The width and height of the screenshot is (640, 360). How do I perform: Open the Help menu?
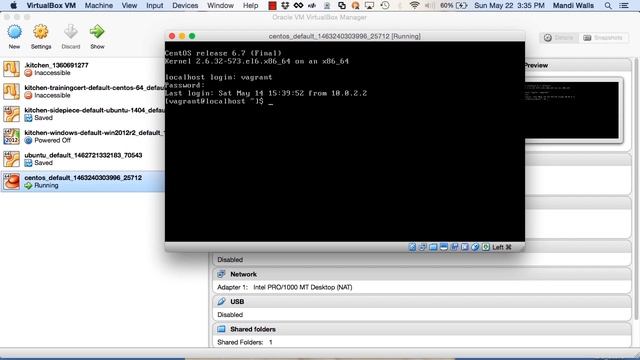251,5
